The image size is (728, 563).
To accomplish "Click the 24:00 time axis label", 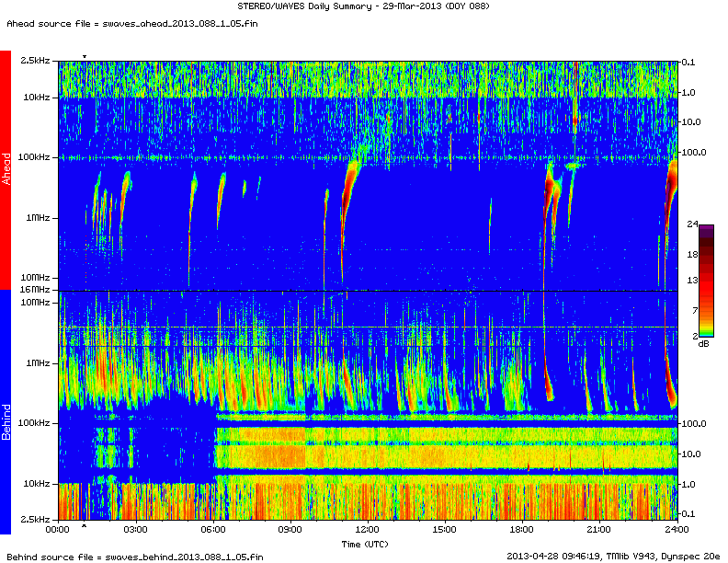I will (677, 531).
